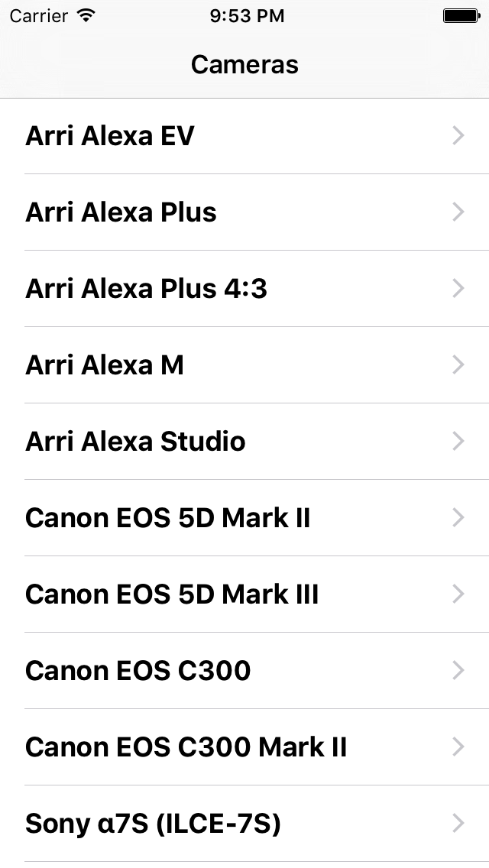
Task: Expand details for Canon EOS C300 Mark II
Action: point(244,747)
